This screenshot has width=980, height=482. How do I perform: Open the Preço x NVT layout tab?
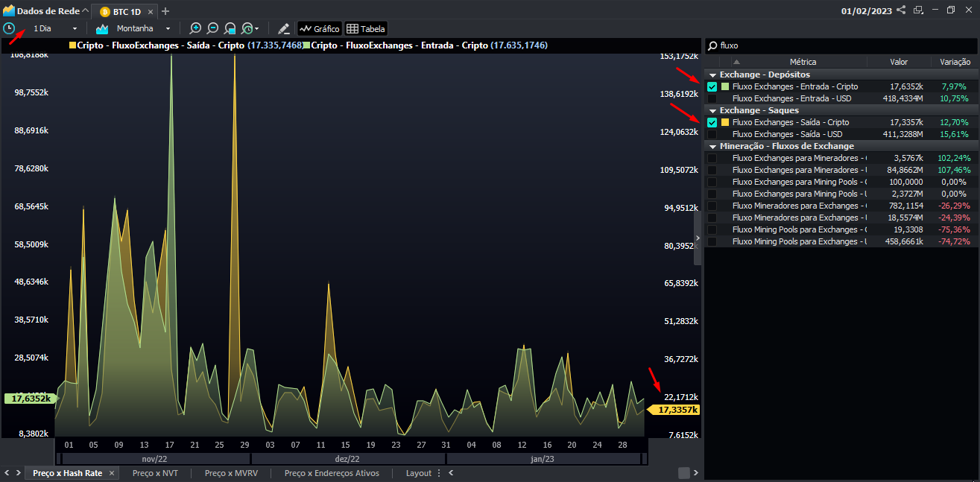pos(155,472)
